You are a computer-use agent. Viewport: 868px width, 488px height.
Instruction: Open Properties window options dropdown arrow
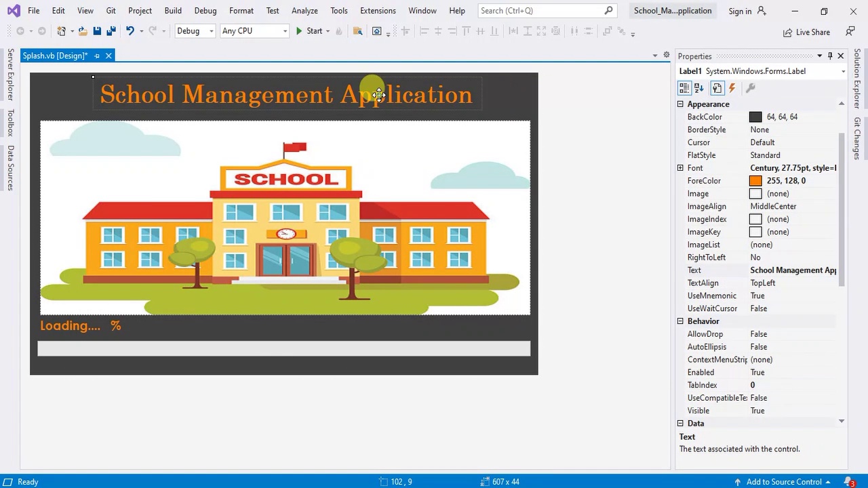[819, 56]
